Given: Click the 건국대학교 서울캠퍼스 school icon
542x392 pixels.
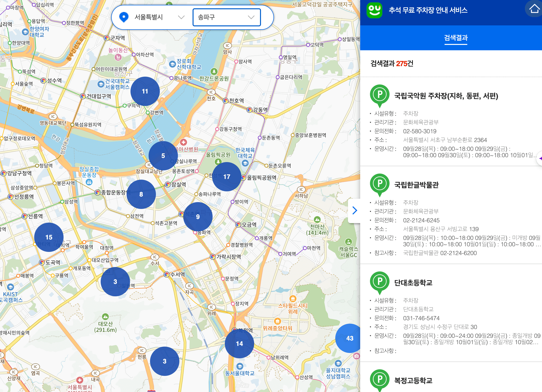Looking at the screenshot, I should tap(101, 84).
